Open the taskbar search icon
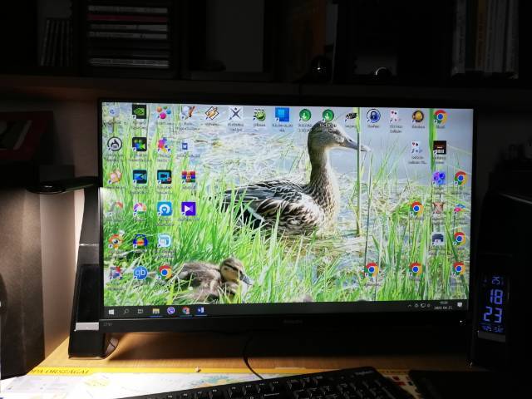The width and height of the screenshot is (532, 399). coord(126,310)
